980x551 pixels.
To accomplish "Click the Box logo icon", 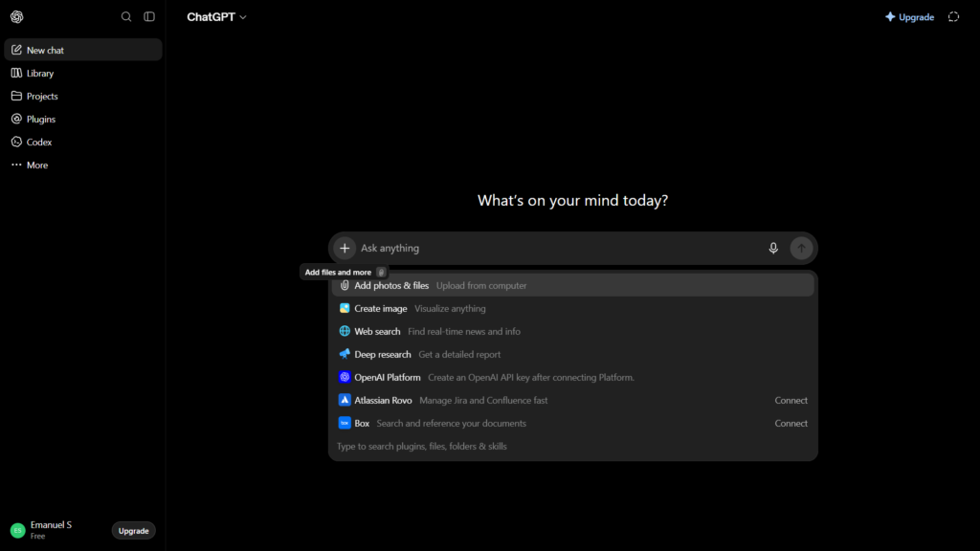I will 345,423.
